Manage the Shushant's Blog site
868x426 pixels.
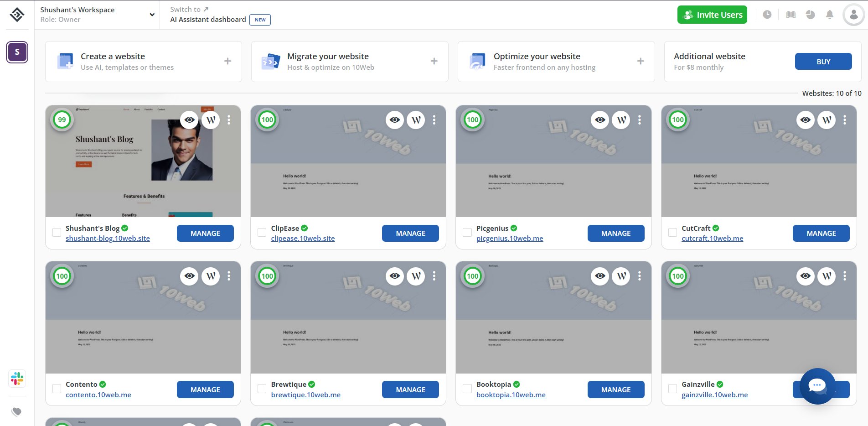205,233
